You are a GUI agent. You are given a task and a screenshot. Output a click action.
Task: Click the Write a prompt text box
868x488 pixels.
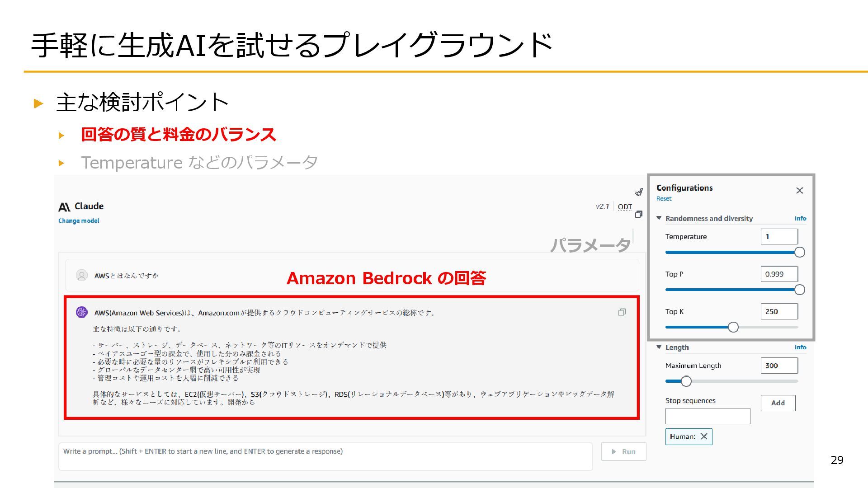pyautogui.click(x=325, y=456)
